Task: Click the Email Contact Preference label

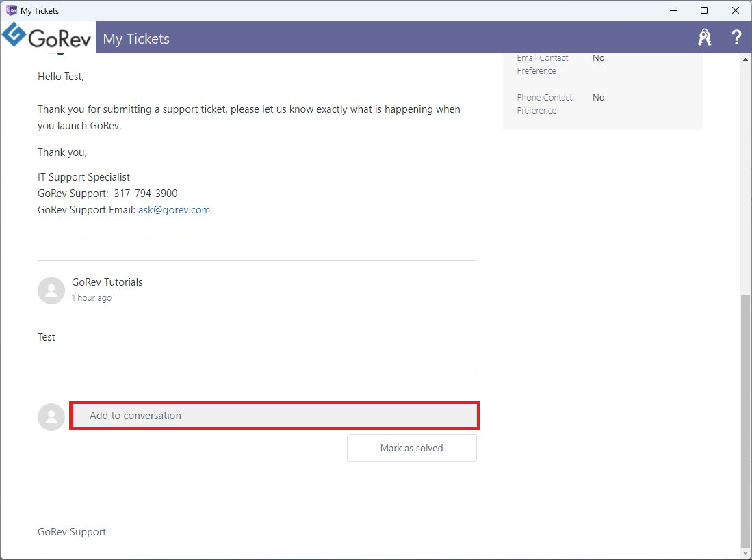Action: [543, 64]
